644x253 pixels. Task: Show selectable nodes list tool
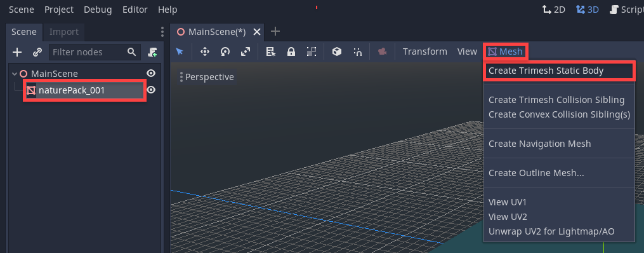click(x=271, y=51)
